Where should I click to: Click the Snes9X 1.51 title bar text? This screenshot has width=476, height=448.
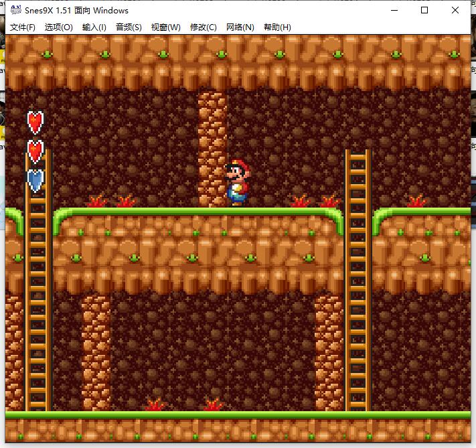click(x=76, y=11)
